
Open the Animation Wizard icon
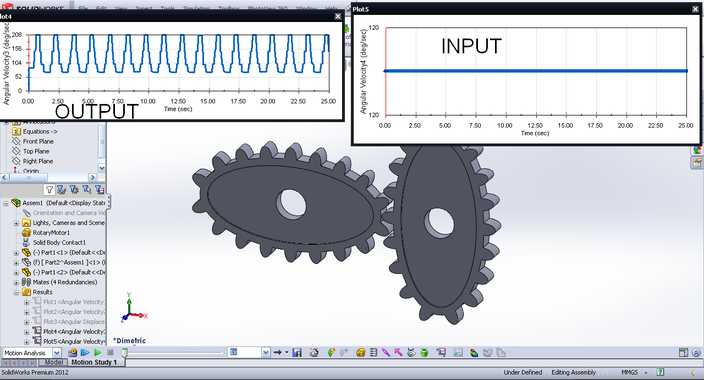click(x=314, y=353)
